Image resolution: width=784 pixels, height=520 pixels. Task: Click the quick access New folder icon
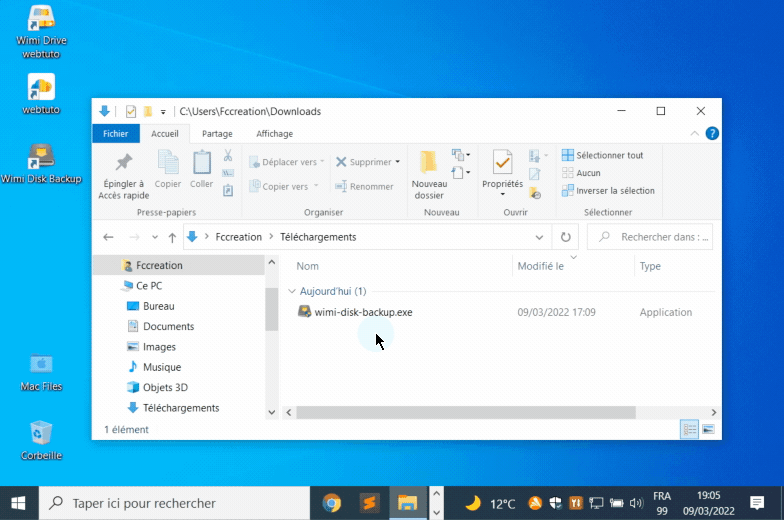pos(148,112)
